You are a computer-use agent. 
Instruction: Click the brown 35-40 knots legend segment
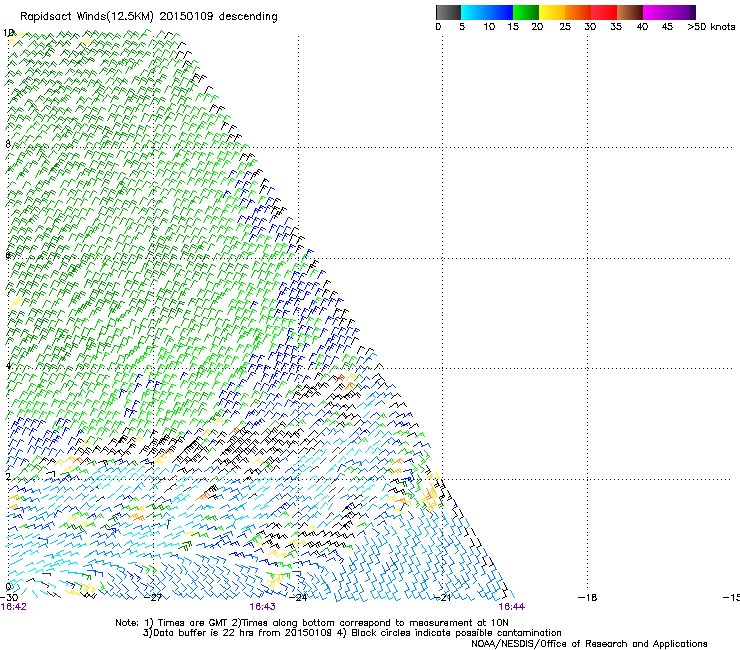(630, 12)
